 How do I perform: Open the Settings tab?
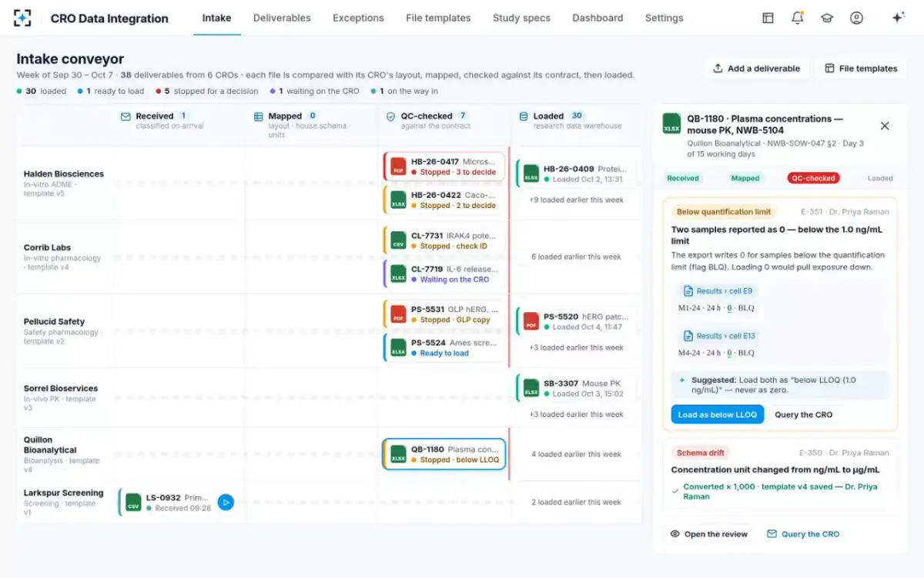pyautogui.click(x=664, y=18)
